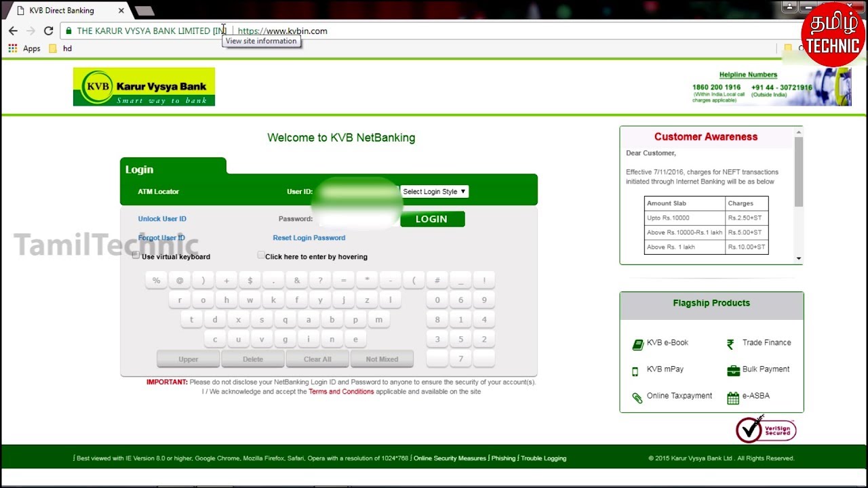Click the digit 9 virtual key

point(484,300)
